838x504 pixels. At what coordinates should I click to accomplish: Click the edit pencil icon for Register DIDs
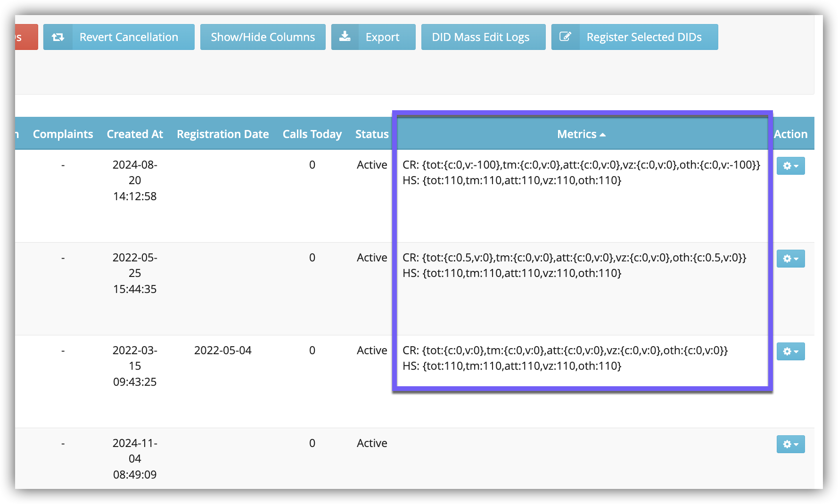[565, 37]
